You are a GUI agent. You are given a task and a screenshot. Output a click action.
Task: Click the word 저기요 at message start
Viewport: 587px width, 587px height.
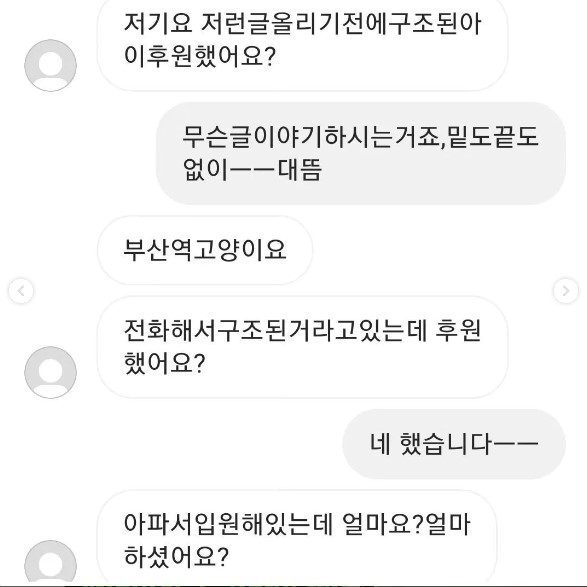tap(158, 24)
